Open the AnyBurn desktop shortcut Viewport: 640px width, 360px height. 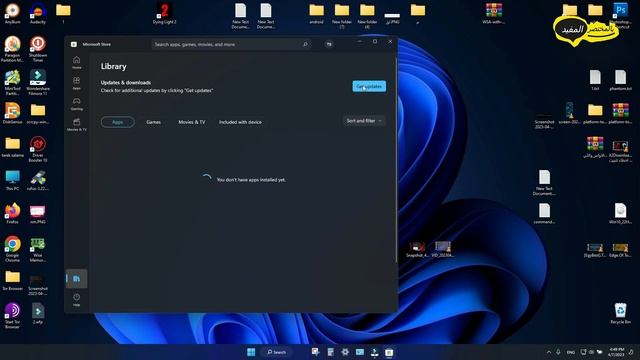(x=12, y=13)
